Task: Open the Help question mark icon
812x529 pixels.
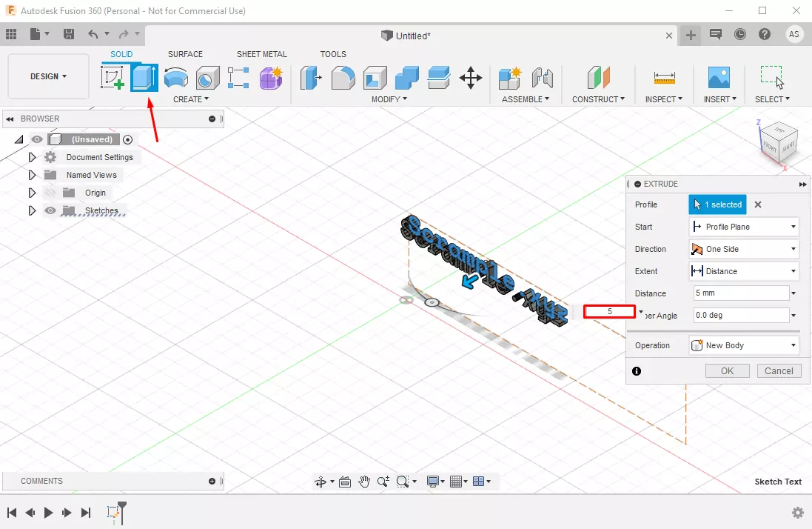Action: [x=765, y=34]
